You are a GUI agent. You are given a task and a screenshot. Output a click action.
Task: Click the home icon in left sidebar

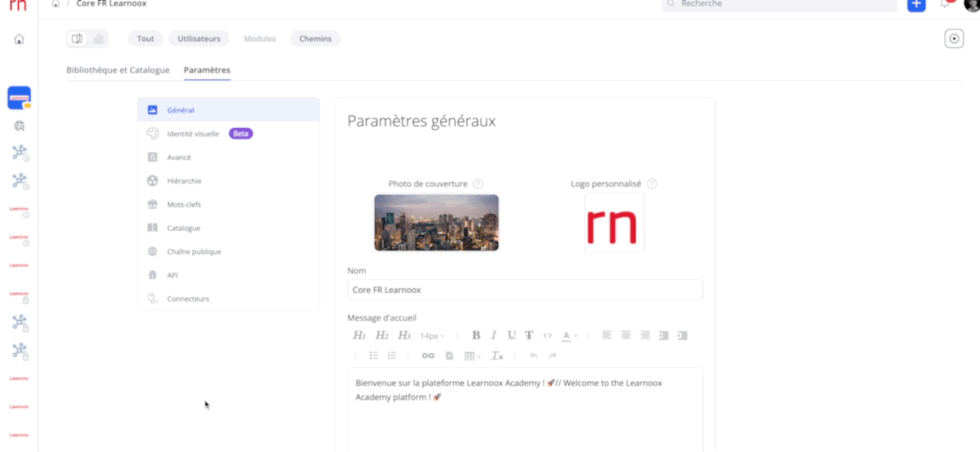tap(19, 39)
